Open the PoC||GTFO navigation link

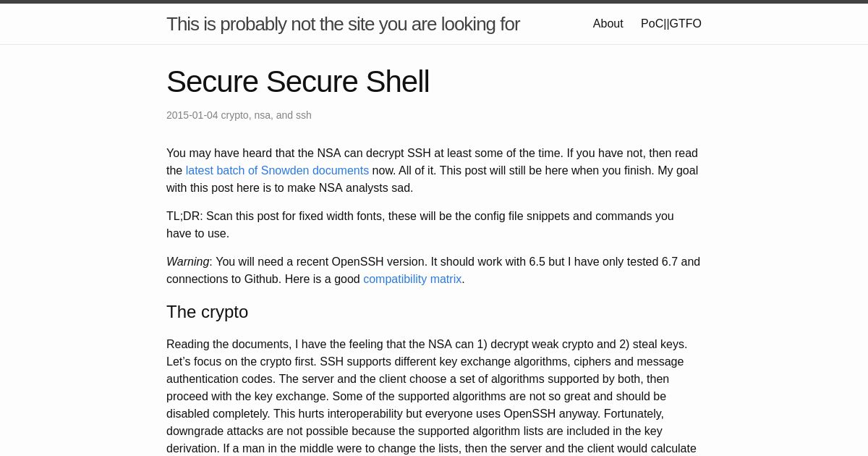coord(671,24)
